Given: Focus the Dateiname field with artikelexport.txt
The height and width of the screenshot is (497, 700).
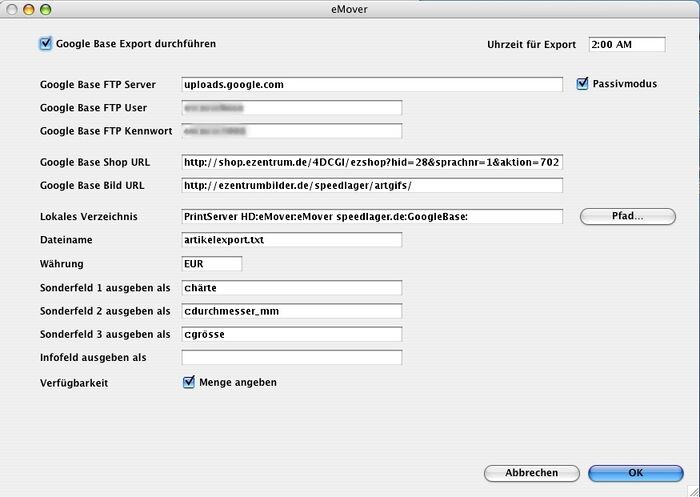Looking at the screenshot, I should tap(291, 240).
